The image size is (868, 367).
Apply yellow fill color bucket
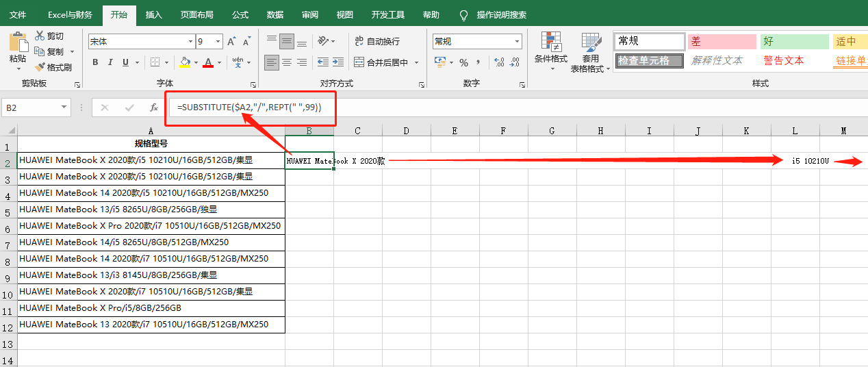coord(185,62)
